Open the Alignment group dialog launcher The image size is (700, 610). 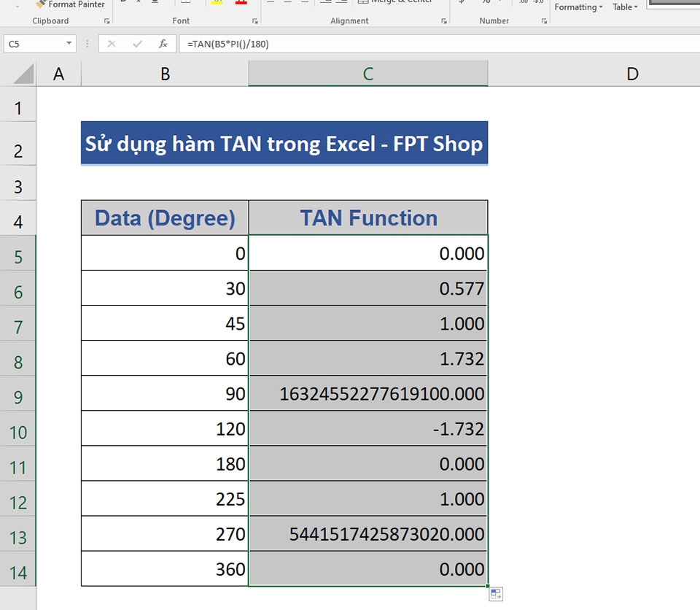click(x=443, y=20)
